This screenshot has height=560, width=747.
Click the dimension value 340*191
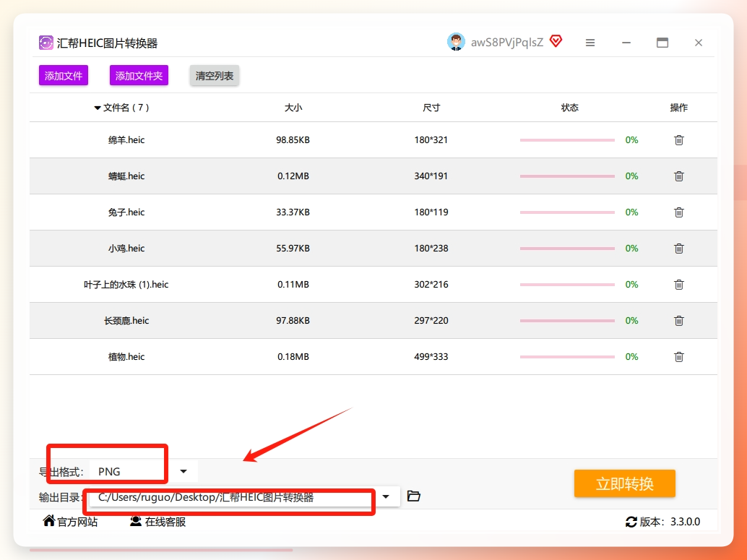coord(431,176)
